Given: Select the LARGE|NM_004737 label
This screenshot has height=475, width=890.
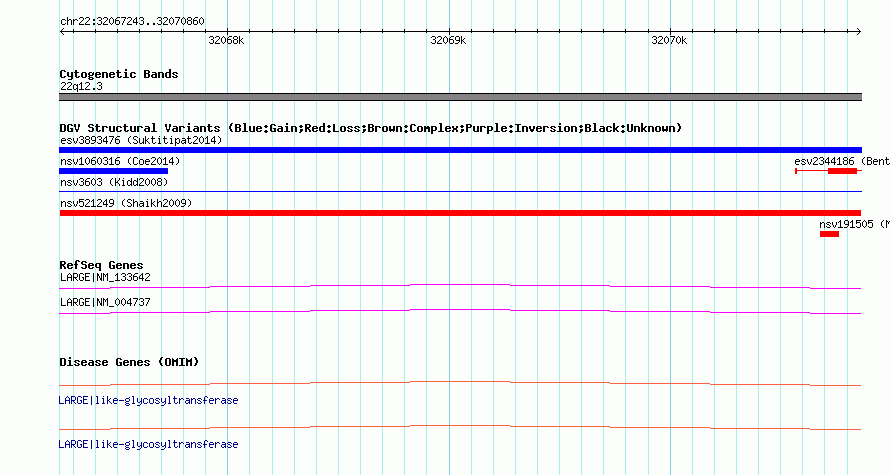Looking at the screenshot, I should (x=105, y=302).
